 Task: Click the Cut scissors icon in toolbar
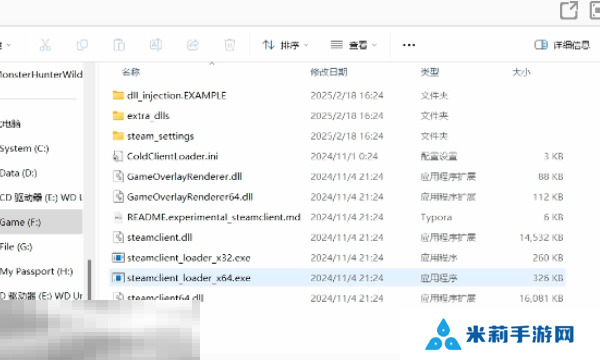pyautogui.click(x=45, y=45)
